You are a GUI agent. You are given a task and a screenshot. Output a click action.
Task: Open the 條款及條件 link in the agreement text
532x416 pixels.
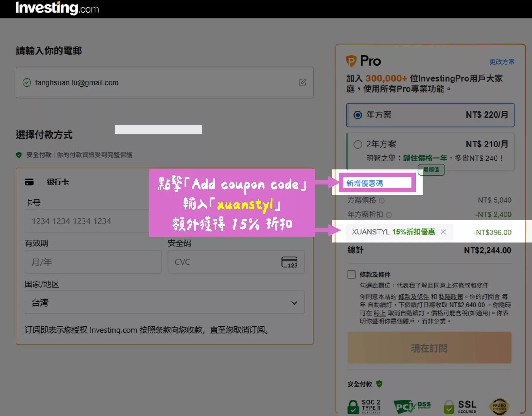coord(413,297)
